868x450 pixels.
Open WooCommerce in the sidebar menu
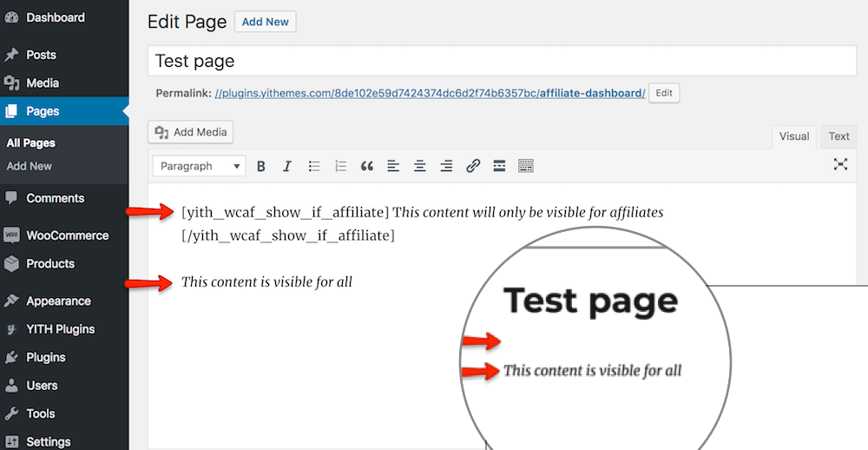(x=67, y=235)
